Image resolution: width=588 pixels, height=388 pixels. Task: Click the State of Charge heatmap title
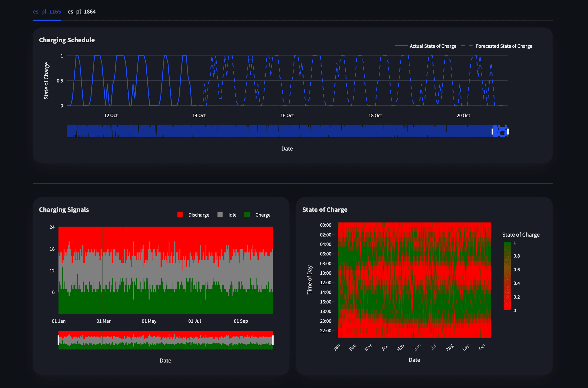(x=325, y=210)
